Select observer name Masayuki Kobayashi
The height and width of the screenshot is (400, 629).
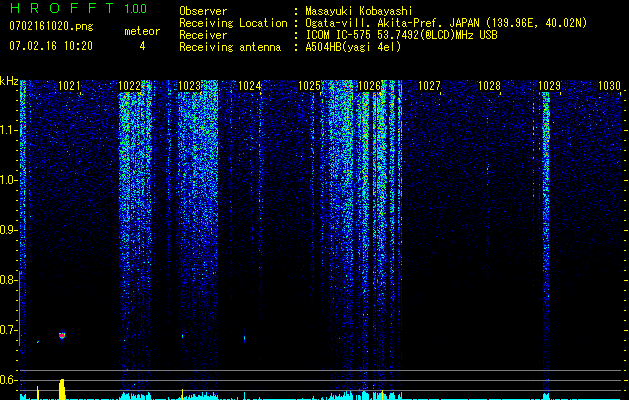tap(359, 11)
